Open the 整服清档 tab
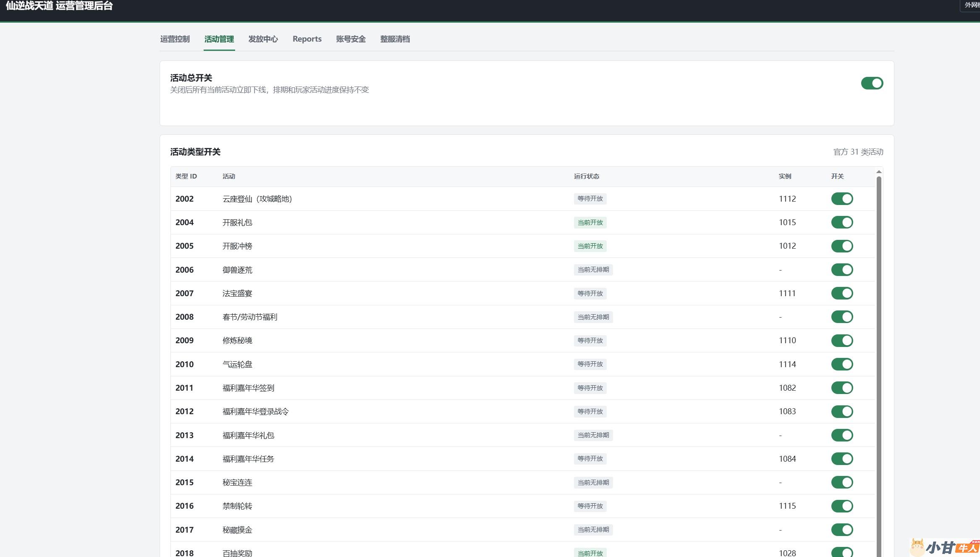This screenshot has height=557, width=980. click(395, 39)
